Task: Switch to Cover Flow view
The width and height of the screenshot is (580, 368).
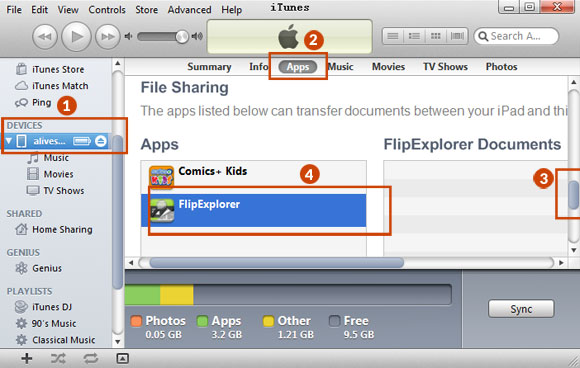Action: coord(457,36)
